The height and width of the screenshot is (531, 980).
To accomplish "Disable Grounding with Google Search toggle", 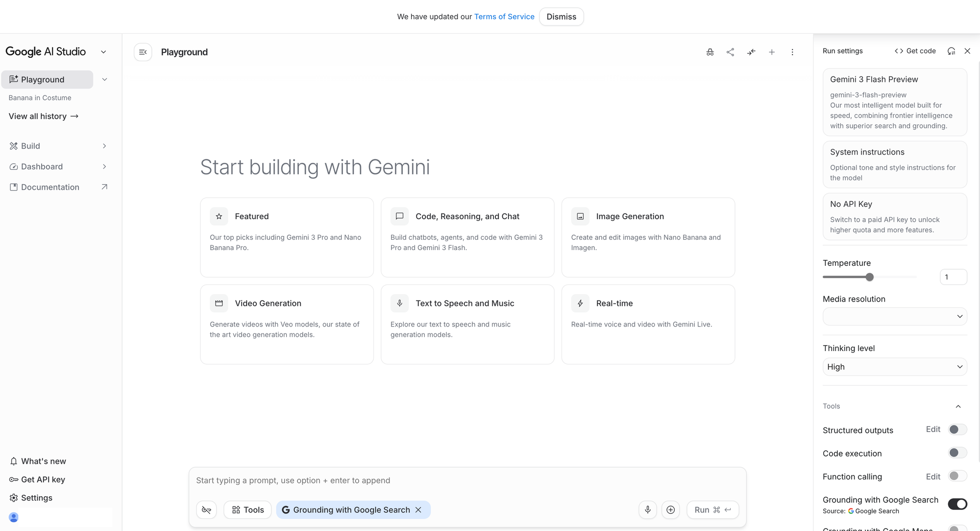I will click(x=957, y=504).
